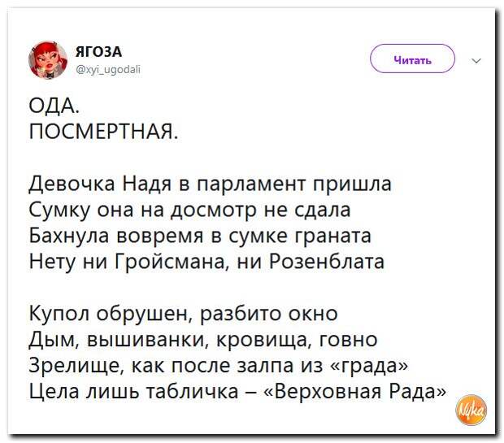The width and height of the screenshot is (504, 443).
Task: Click the @ handle under ЯГОЗА
Action: coord(108,69)
